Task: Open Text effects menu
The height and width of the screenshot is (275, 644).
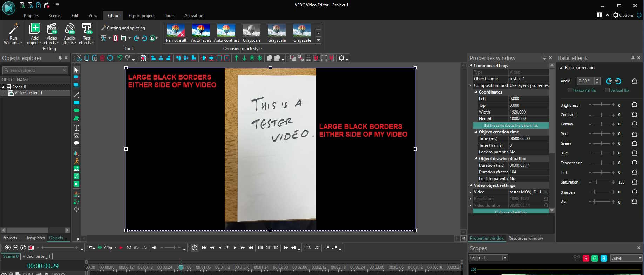Action: (x=87, y=34)
